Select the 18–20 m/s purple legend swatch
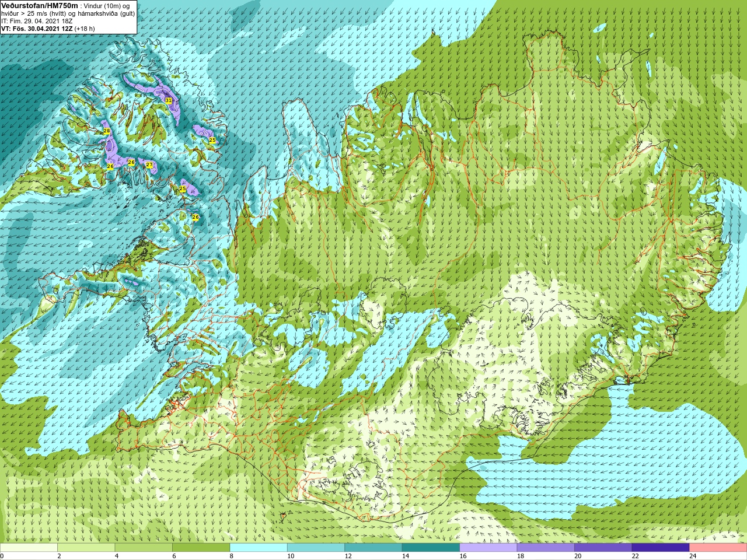 pos(546,548)
